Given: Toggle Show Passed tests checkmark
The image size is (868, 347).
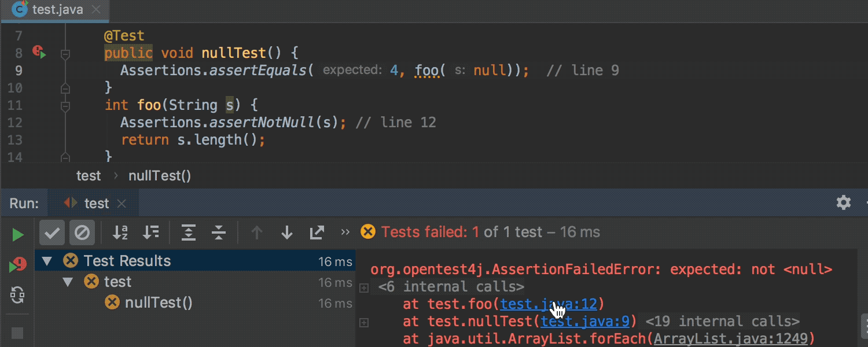Looking at the screenshot, I should click(52, 232).
